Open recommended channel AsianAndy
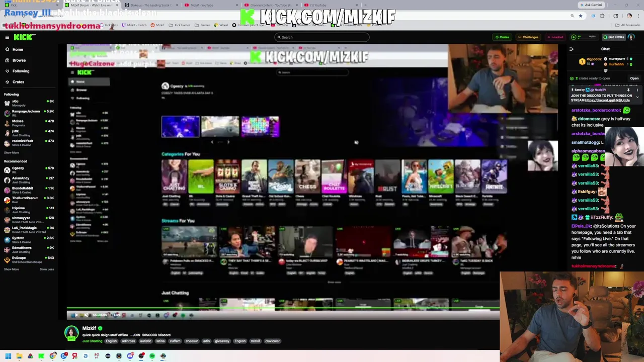This screenshot has width=644, height=362. click(x=29, y=179)
